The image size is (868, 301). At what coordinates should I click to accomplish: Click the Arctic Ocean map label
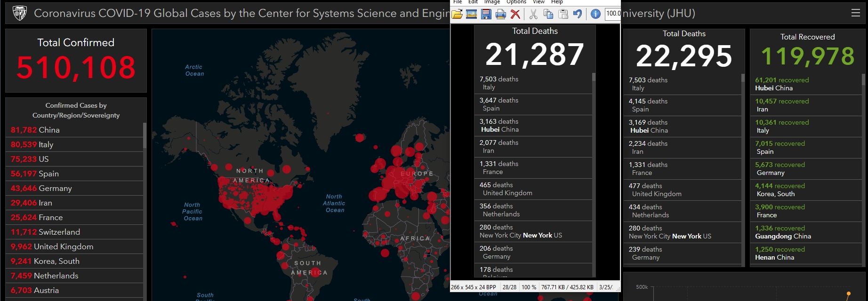[x=194, y=71]
